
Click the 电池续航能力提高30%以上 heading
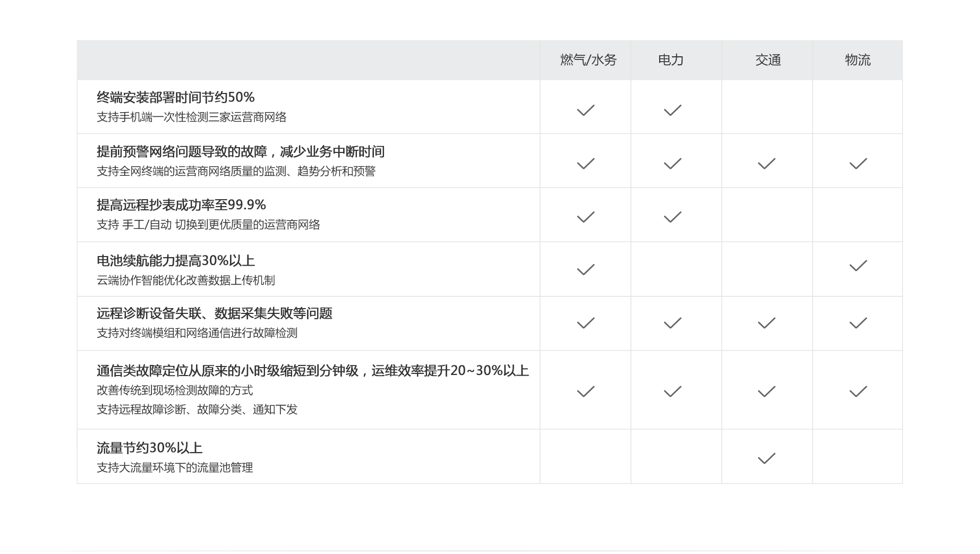(175, 261)
